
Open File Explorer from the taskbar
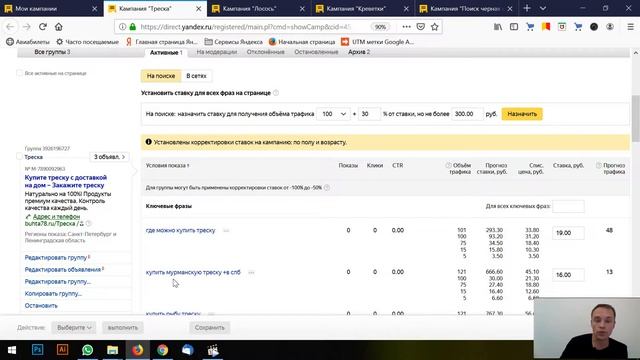[112, 350]
